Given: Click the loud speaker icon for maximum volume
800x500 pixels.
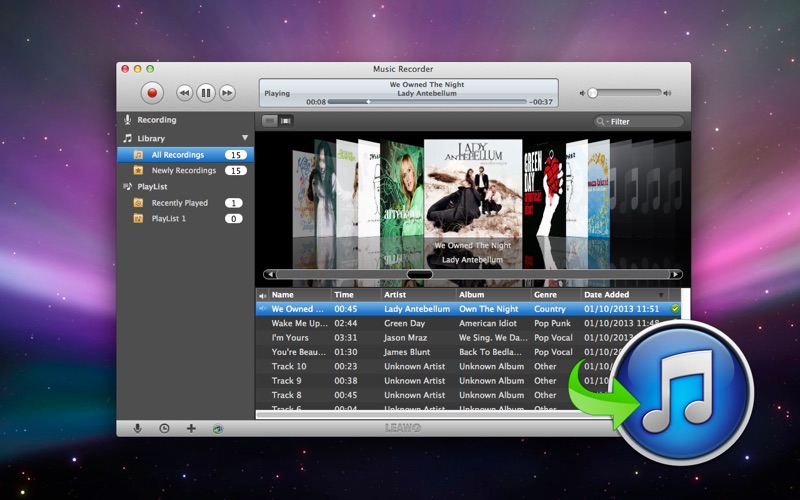Looking at the screenshot, I should click(667, 93).
